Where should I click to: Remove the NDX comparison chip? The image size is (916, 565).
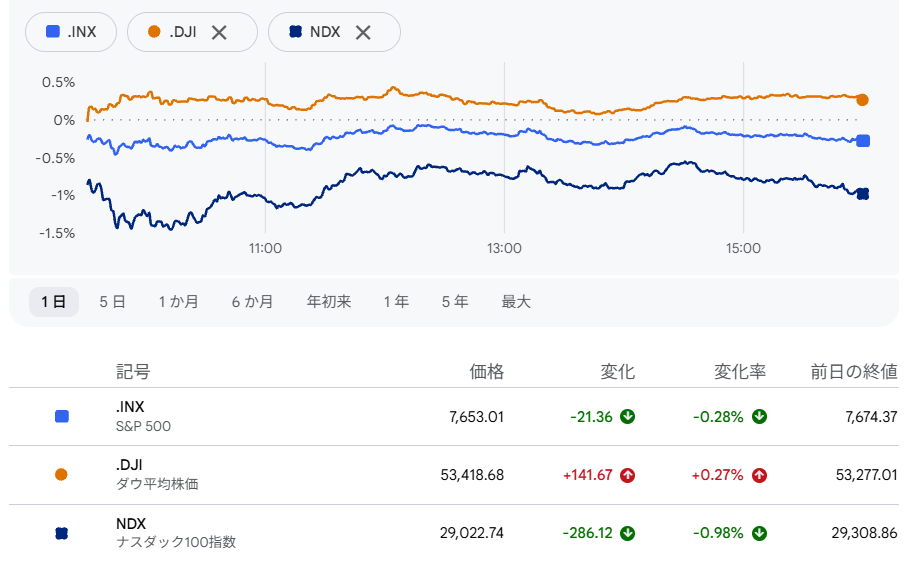point(363,33)
